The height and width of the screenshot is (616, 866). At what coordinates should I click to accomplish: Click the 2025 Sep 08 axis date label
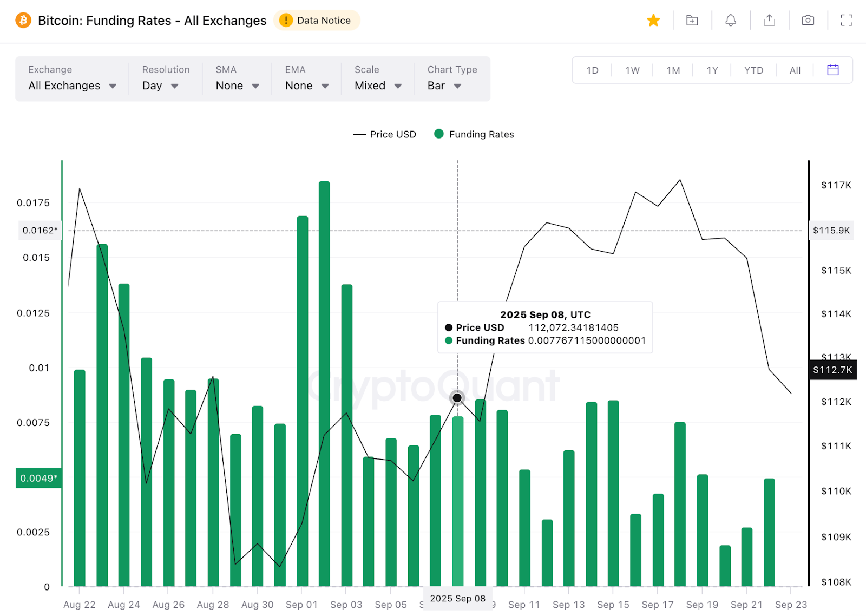458,598
